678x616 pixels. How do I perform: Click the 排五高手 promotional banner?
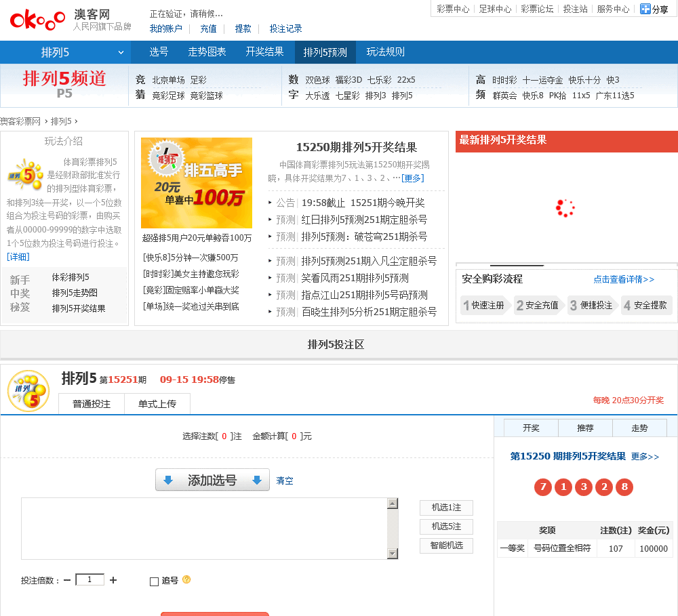click(197, 183)
